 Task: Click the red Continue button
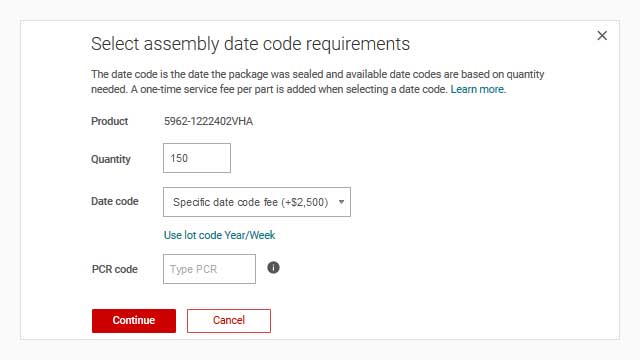tap(134, 321)
